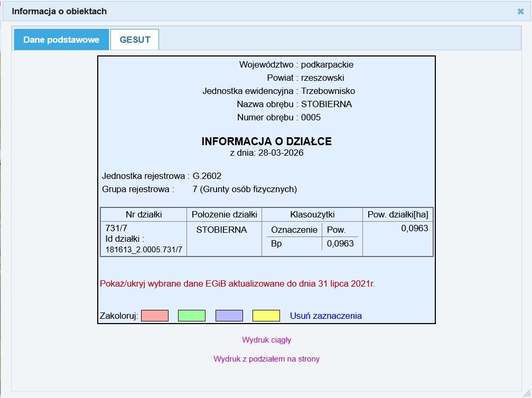The height and width of the screenshot is (398, 532).
Task: Switch to the Dane podstawowe tab
Action: pos(61,39)
